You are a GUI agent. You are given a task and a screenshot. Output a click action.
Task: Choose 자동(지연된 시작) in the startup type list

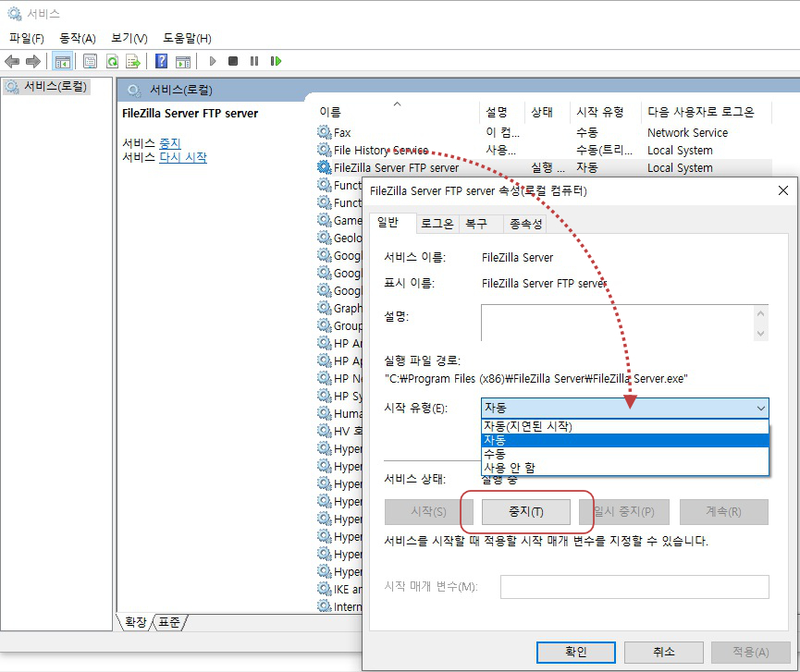[x=624, y=426]
